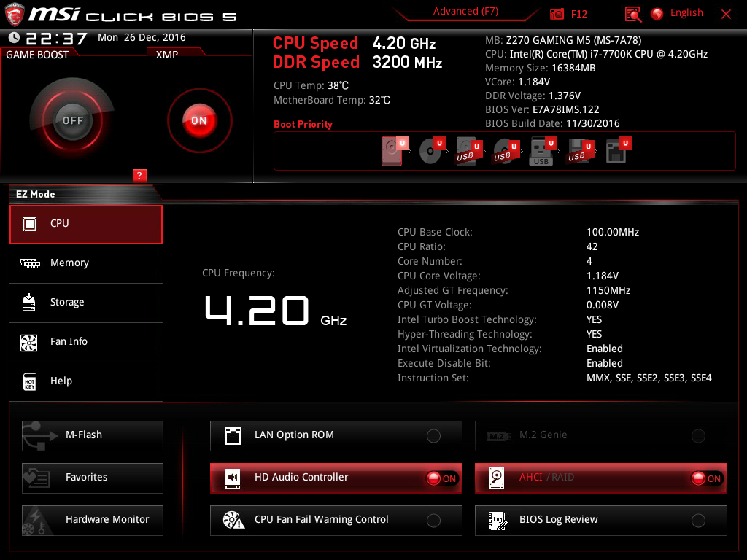Click the Instruction Set MMX, SSE value
The width and height of the screenshot is (747, 560).
[649, 378]
